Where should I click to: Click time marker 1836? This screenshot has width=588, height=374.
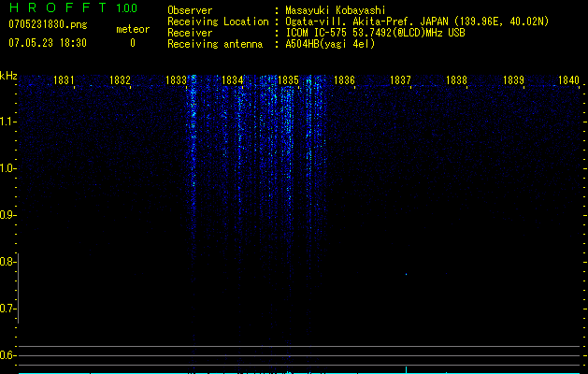coord(344,80)
